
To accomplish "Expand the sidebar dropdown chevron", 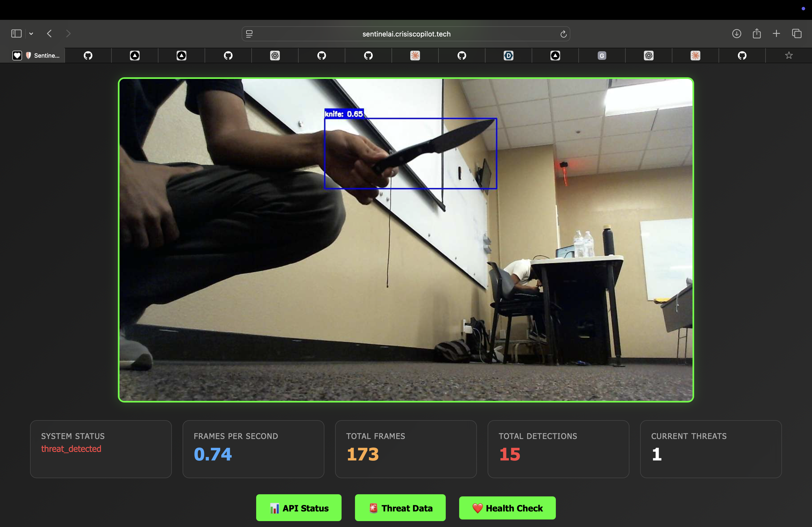I will pos(31,33).
